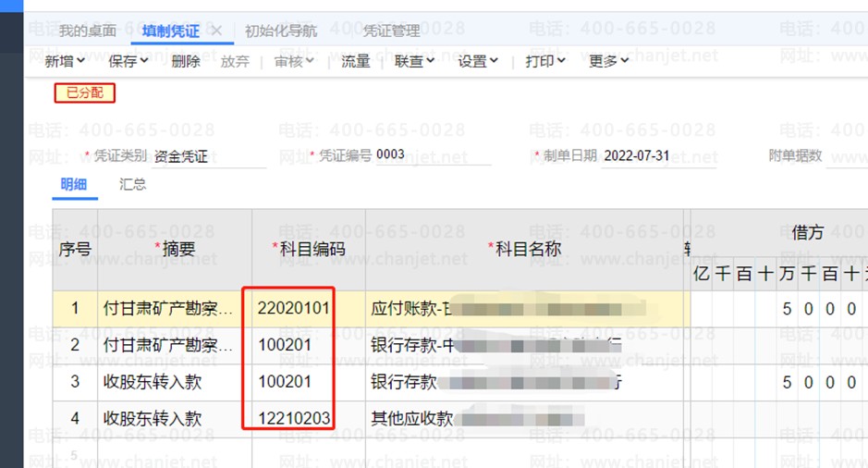This screenshot has height=468, width=868.
Task: Select row number 3 cell
Action: click(75, 382)
